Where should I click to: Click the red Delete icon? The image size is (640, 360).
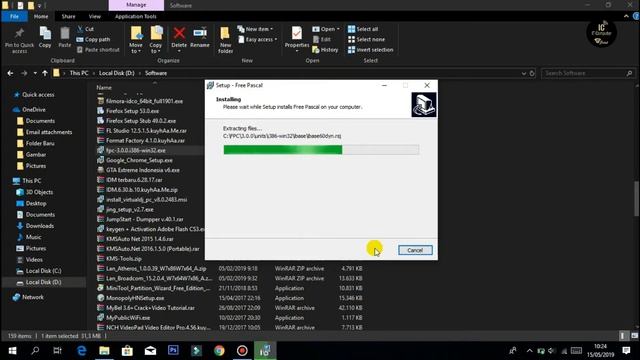click(x=179, y=33)
